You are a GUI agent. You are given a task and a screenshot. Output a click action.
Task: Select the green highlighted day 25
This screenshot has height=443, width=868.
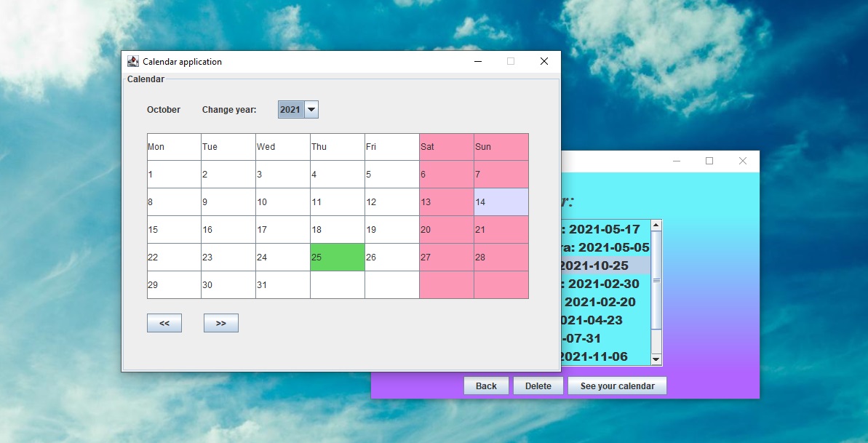[x=337, y=258]
